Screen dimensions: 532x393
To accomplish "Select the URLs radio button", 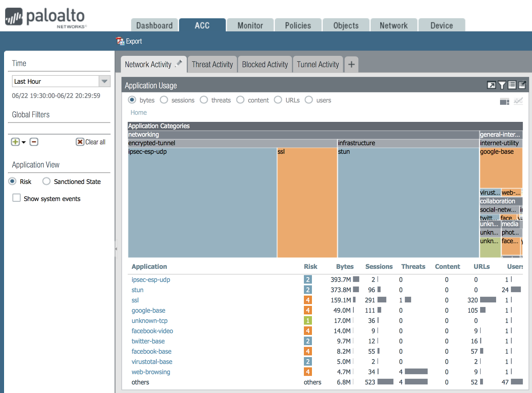I will coord(278,100).
